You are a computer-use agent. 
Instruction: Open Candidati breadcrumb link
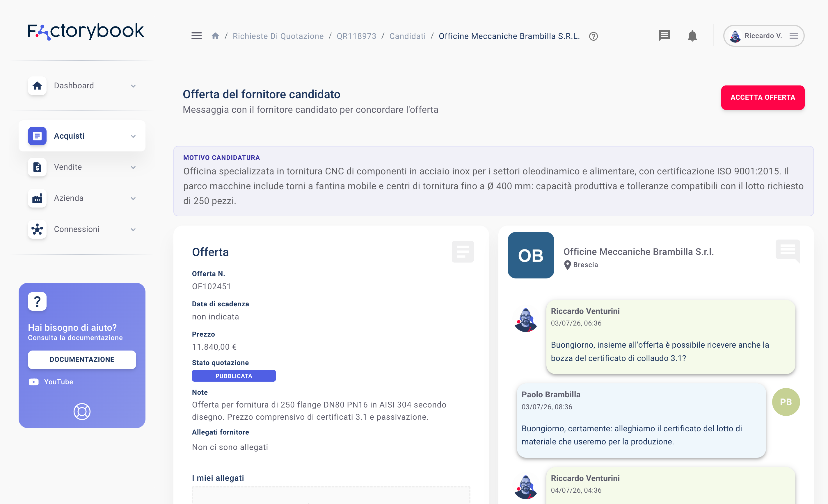(x=407, y=36)
